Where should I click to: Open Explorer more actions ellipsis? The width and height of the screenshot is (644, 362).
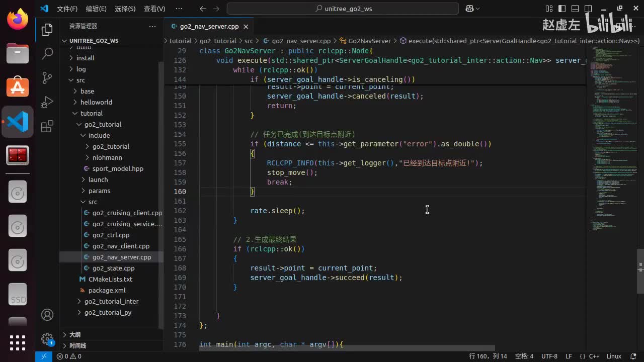click(x=152, y=26)
